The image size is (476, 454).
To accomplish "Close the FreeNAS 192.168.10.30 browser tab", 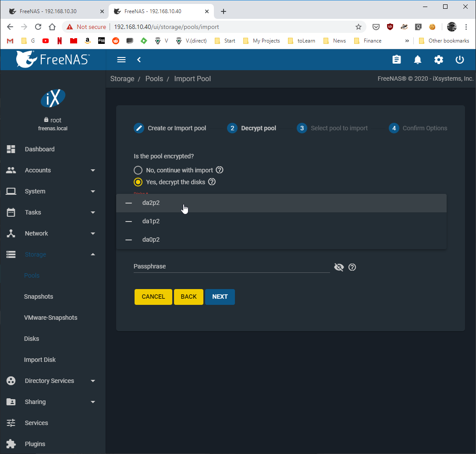I will [x=102, y=11].
